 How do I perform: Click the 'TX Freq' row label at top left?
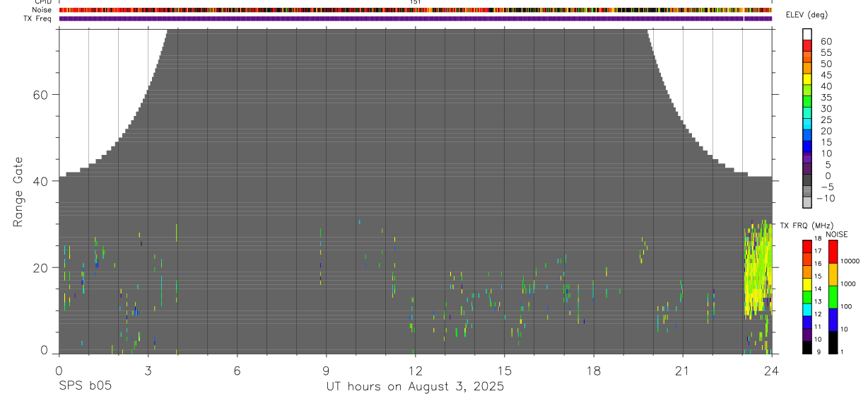[x=39, y=18]
